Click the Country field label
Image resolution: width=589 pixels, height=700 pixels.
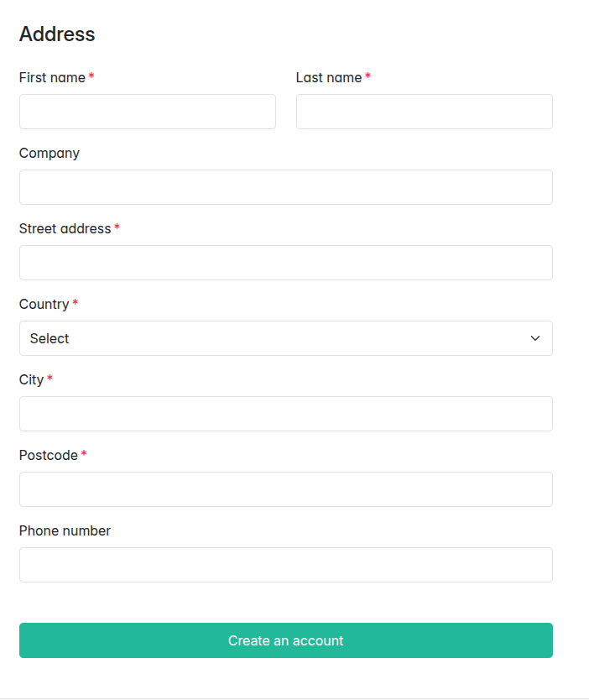coord(44,304)
